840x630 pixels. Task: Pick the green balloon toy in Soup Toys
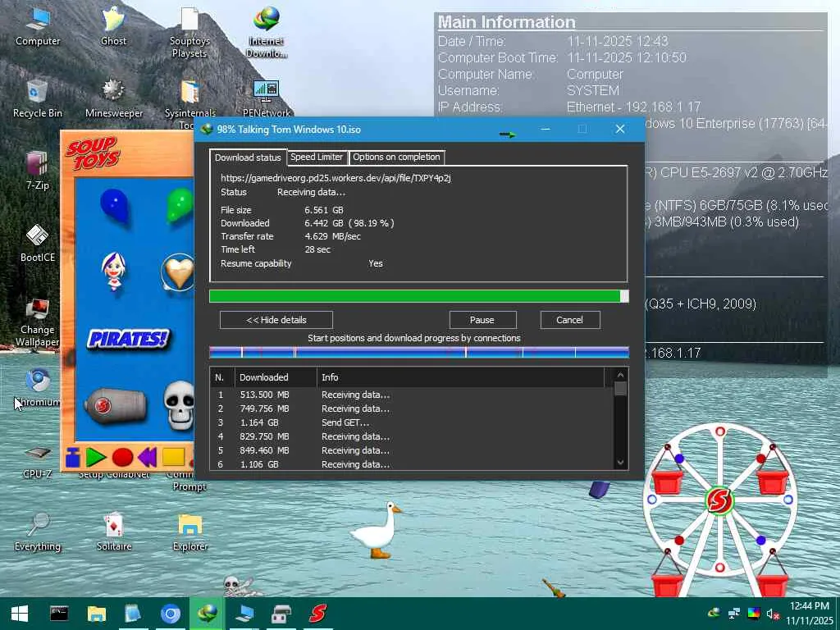pyautogui.click(x=180, y=205)
